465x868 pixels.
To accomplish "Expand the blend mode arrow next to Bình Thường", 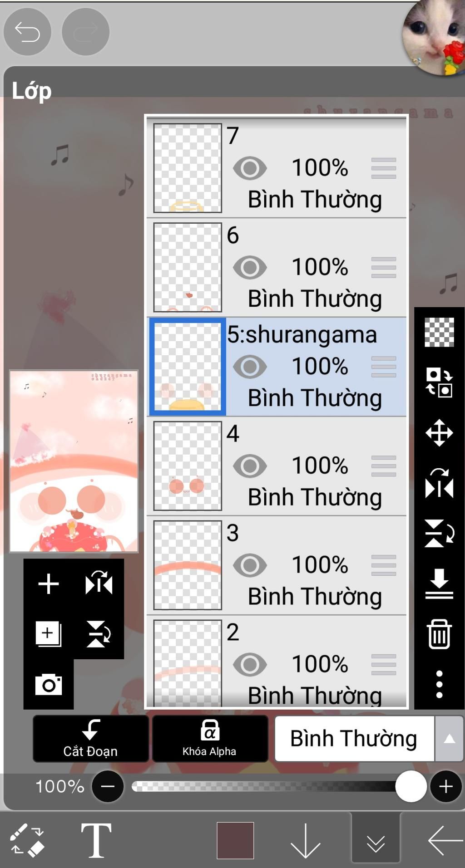I will [449, 739].
